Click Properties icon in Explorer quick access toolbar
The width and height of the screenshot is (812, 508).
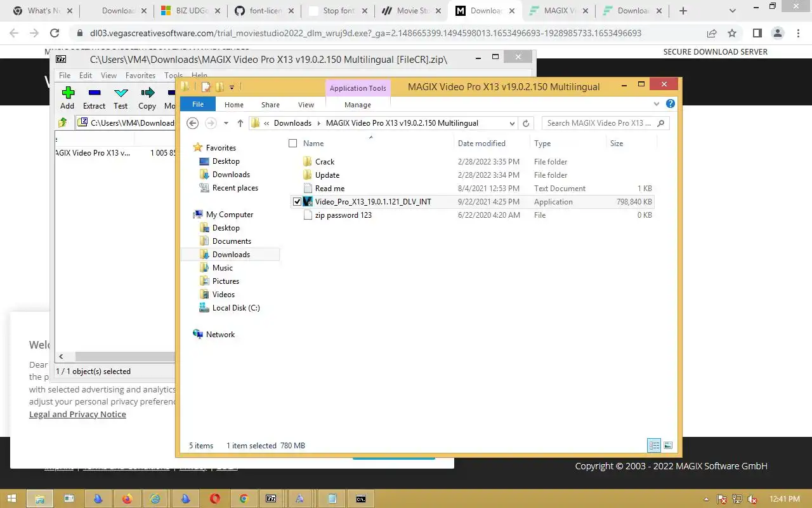[x=206, y=87]
